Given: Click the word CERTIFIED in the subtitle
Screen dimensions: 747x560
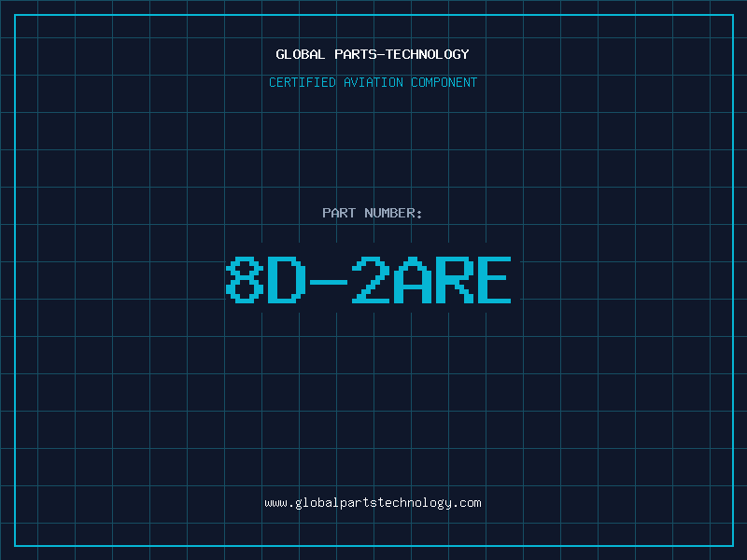Looking at the screenshot, I should pyautogui.click(x=303, y=82).
